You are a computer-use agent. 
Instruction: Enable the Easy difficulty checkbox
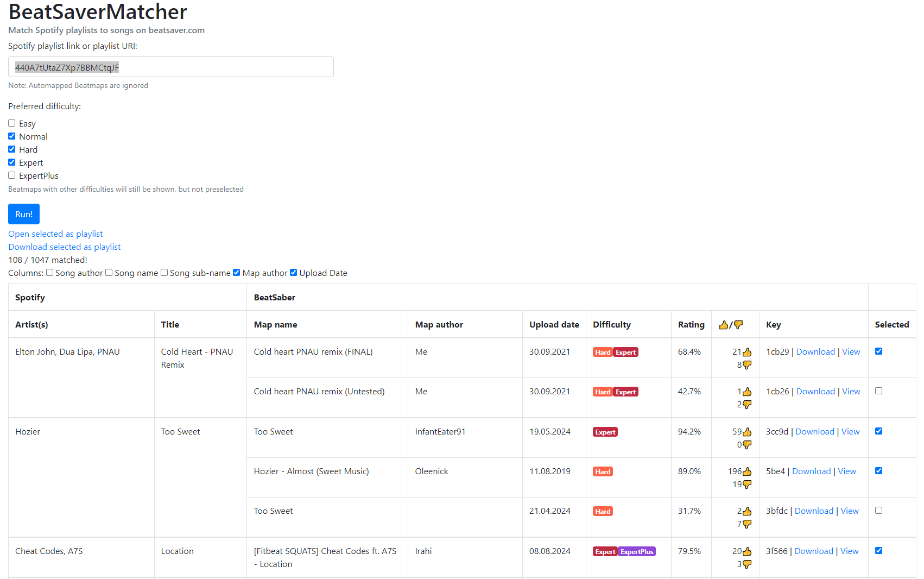(x=11, y=123)
